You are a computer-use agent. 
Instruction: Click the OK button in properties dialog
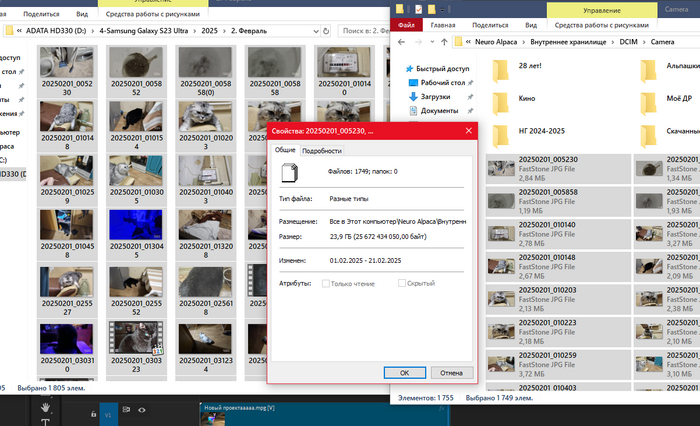403,372
